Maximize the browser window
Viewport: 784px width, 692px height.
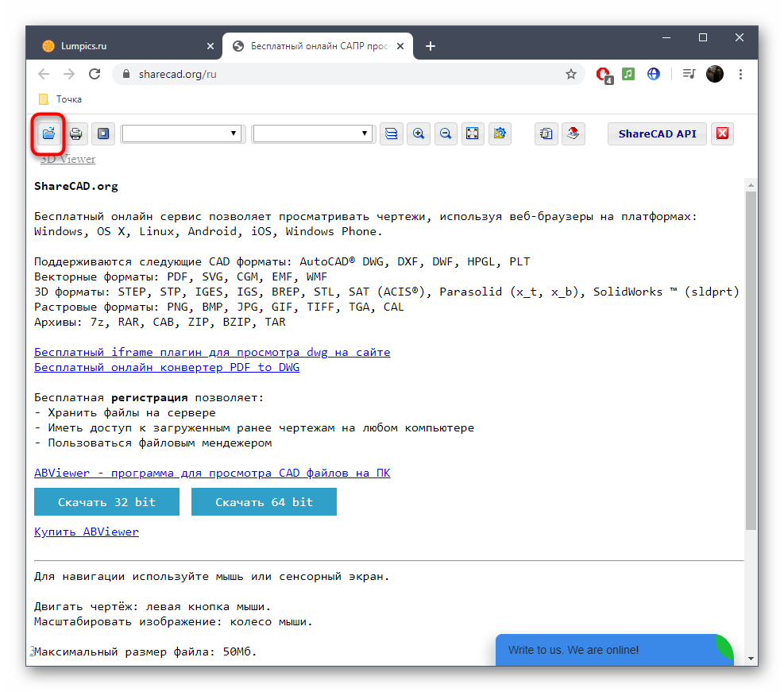tap(702, 37)
